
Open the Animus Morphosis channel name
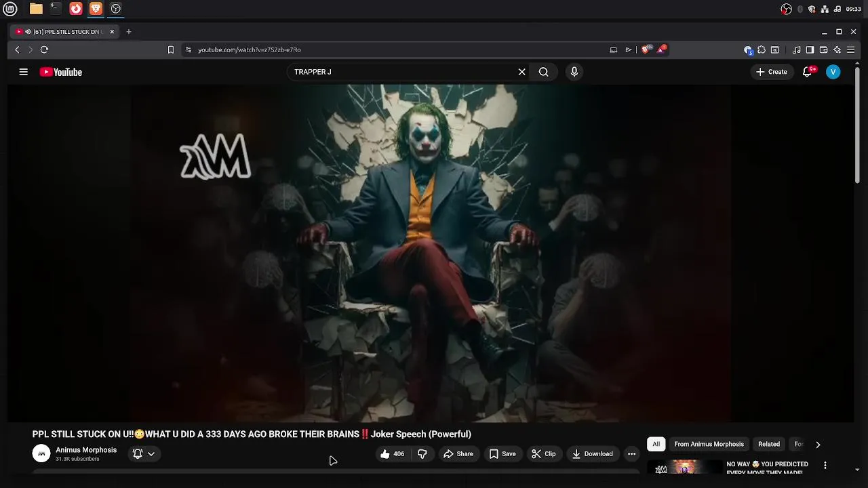point(86,450)
